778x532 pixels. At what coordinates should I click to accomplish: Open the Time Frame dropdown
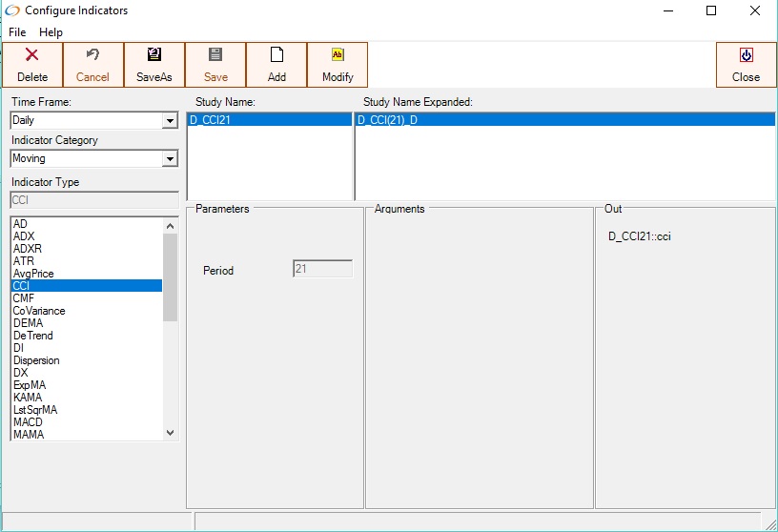click(170, 121)
